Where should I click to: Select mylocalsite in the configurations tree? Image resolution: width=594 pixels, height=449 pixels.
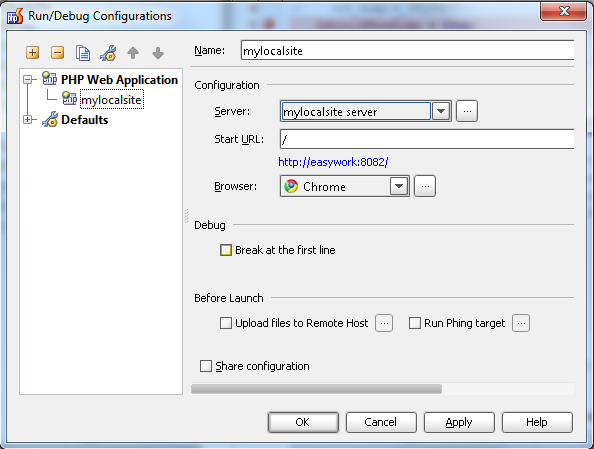tap(111, 99)
